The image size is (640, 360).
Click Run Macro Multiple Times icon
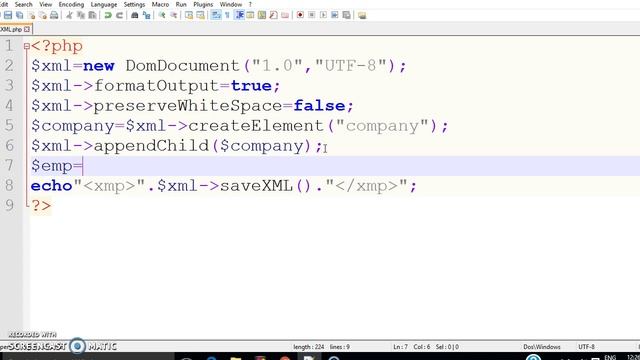335,16
